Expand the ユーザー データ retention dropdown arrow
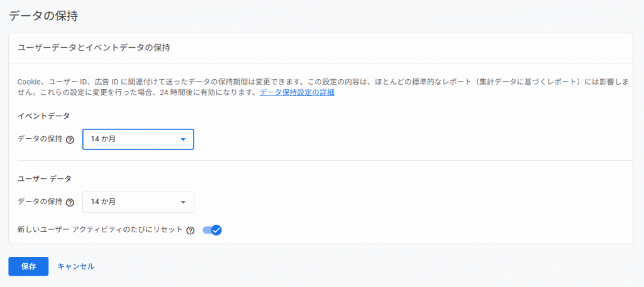 [x=183, y=202]
